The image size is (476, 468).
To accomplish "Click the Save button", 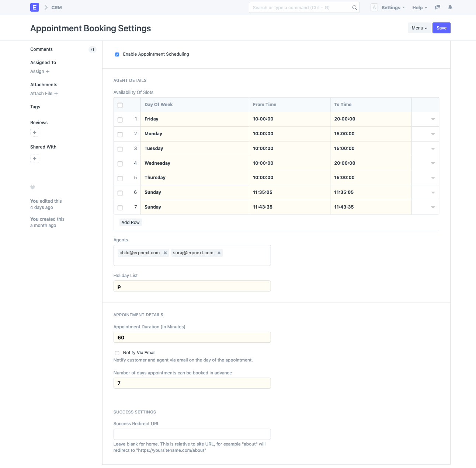I will pyautogui.click(x=441, y=28).
